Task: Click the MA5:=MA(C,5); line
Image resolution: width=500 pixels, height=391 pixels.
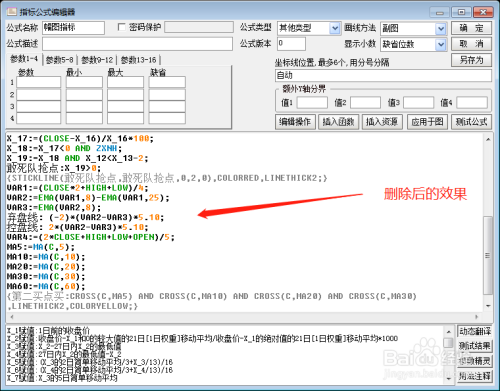Action: [x=41, y=247]
